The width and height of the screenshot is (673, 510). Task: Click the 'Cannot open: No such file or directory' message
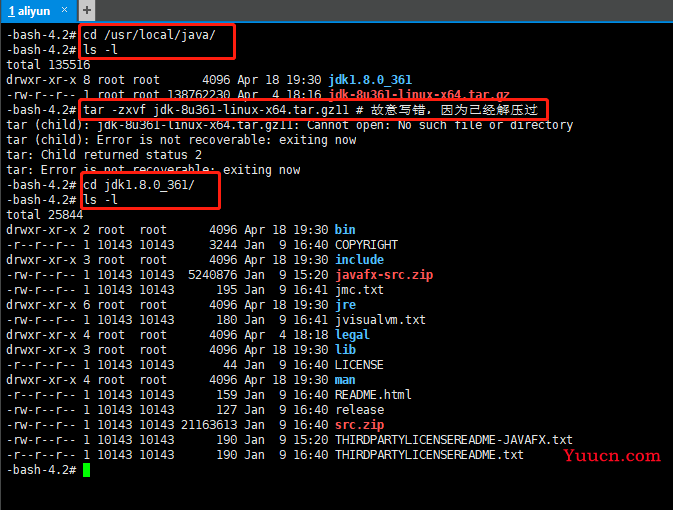tap(440, 125)
